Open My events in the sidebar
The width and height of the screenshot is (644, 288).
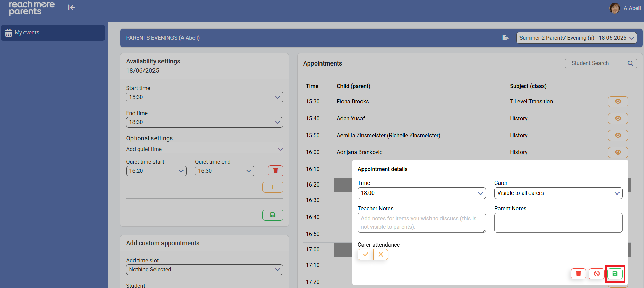point(53,33)
